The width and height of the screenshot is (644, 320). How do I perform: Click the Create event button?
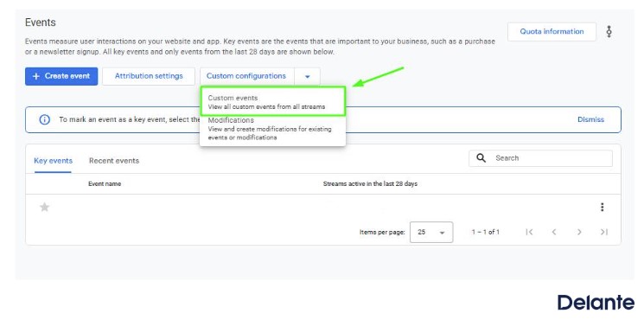(61, 76)
